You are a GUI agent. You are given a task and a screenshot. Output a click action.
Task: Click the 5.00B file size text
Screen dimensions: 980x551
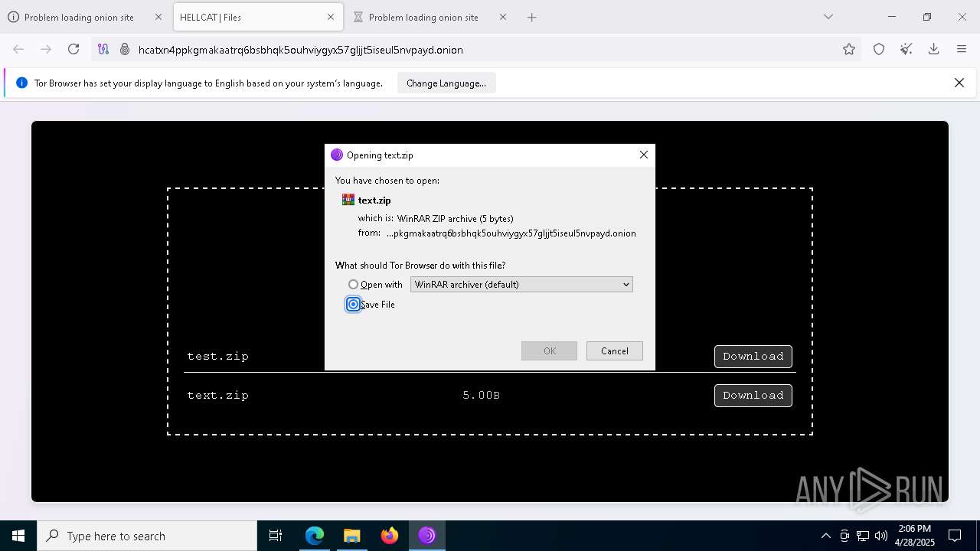[x=482, y=396]
